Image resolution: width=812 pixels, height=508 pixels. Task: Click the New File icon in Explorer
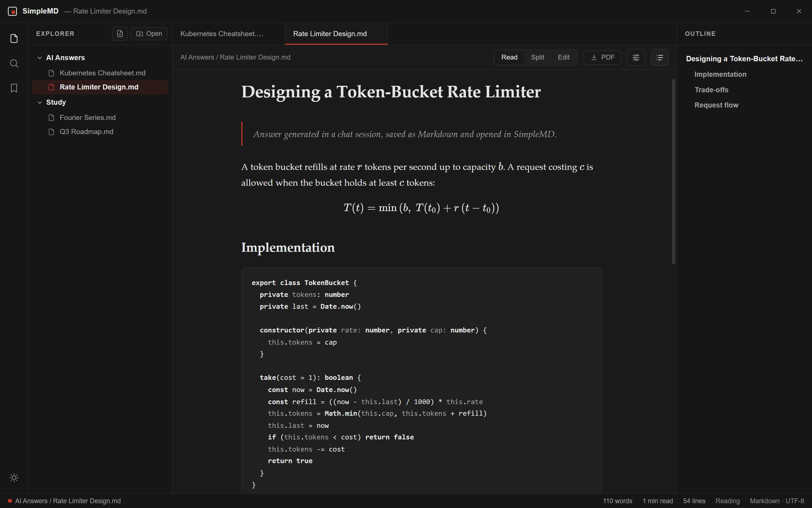pyautogui.click(x=120, y=34)
